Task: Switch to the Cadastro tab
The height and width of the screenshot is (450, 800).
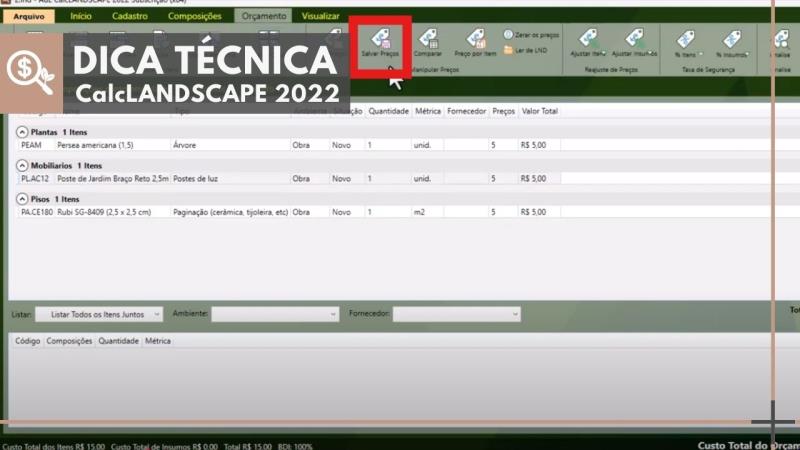Action: [130, 16]
